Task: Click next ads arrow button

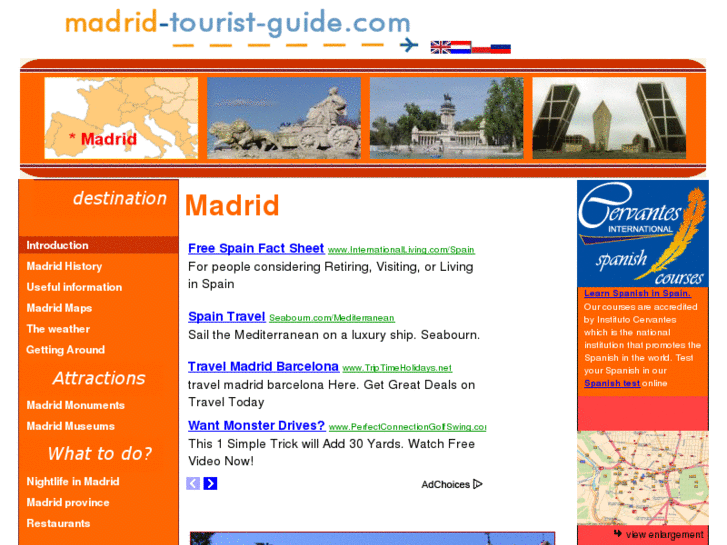Action: pos(210,483)
